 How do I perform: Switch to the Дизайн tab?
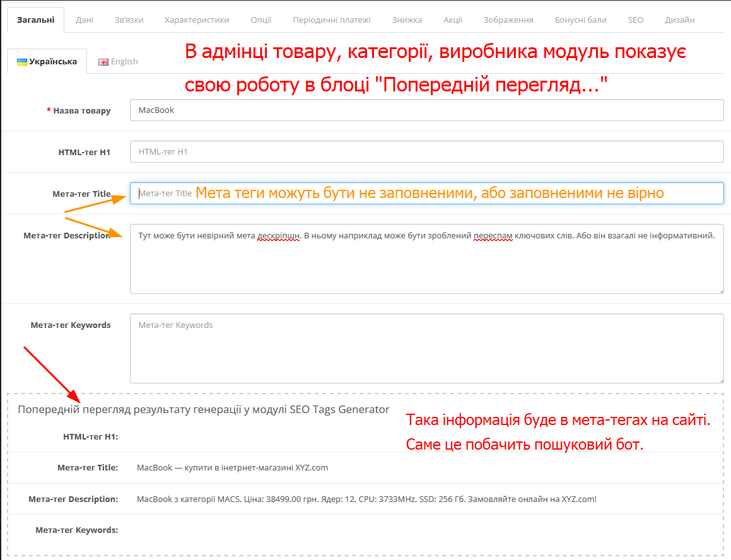coord(680,20)
